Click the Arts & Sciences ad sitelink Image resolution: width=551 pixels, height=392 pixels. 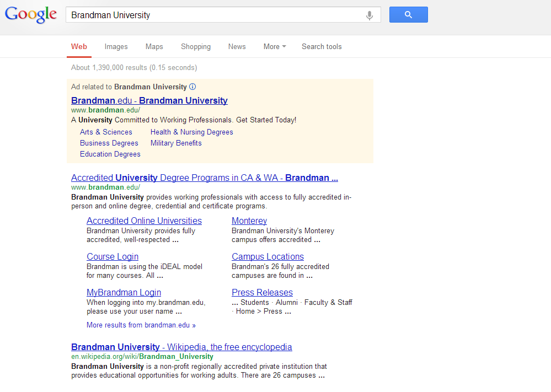tap(106, 132)
